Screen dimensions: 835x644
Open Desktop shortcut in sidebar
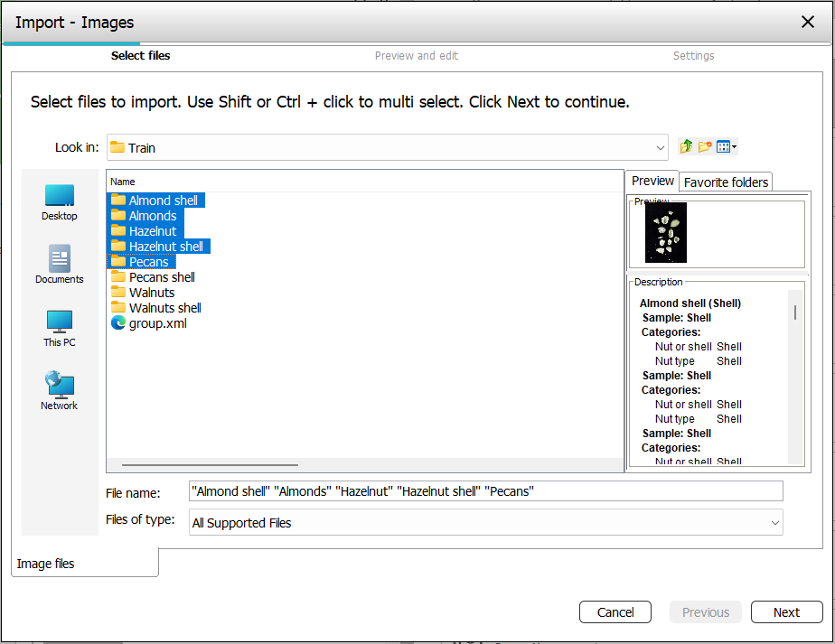click(x=60, y=202)
